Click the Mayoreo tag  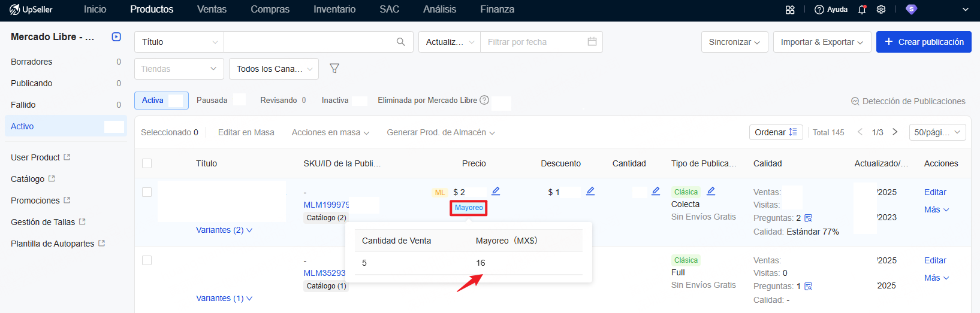(469, 208)
